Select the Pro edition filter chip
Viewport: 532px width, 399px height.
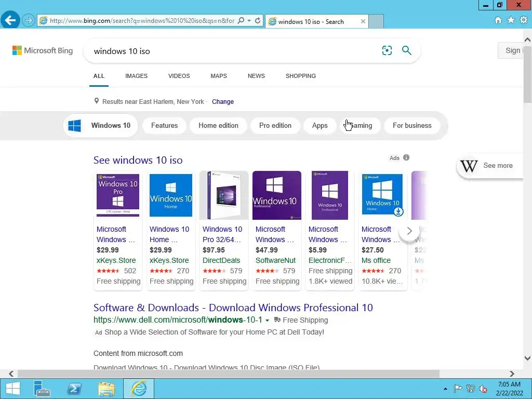(275, 126)
